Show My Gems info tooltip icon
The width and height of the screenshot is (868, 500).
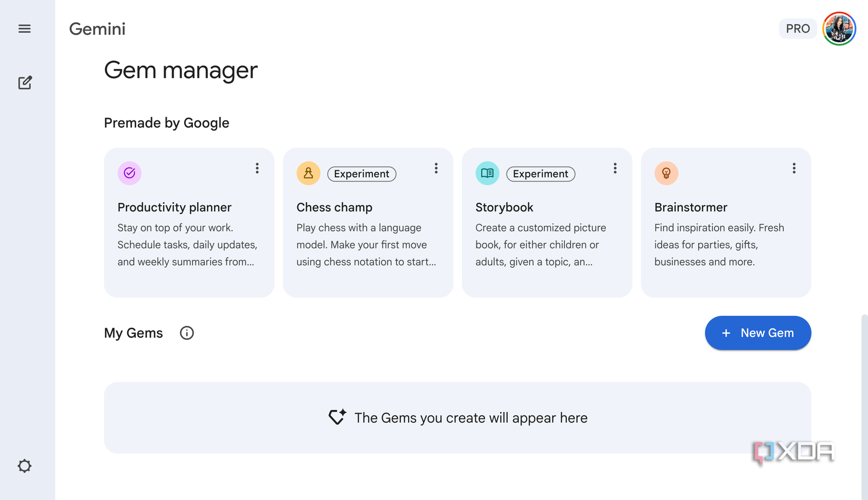(187, 333)
